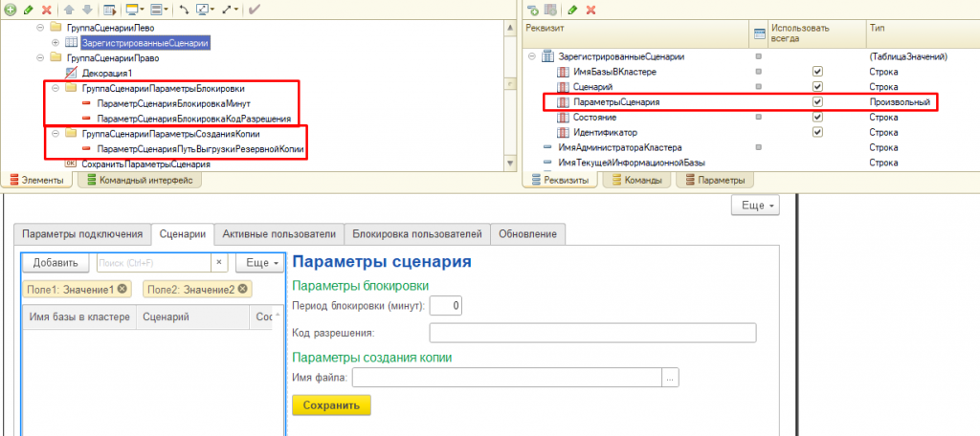This screenshot has width=980, height=436.
Task: Click the red X delete icon in Requisites toolbar
Action: tap(590, 10)
